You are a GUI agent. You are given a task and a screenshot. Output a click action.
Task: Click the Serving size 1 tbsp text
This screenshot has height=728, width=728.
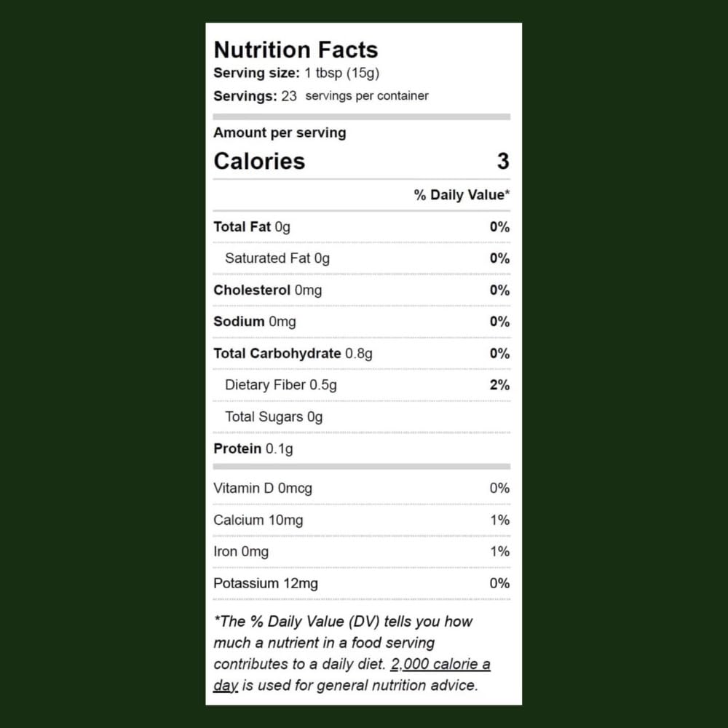pyautogui.click(x=296, y=73)
